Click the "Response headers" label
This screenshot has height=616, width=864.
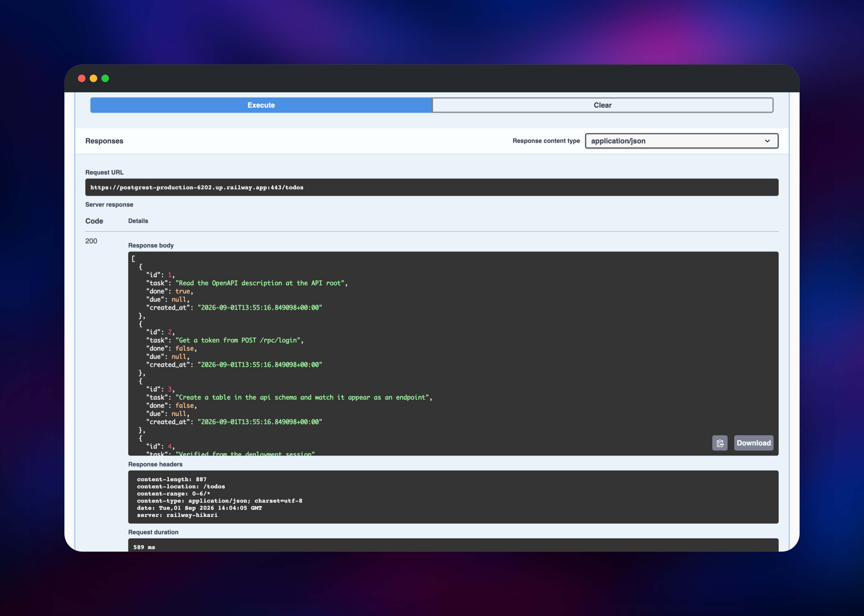pos(155,464)
